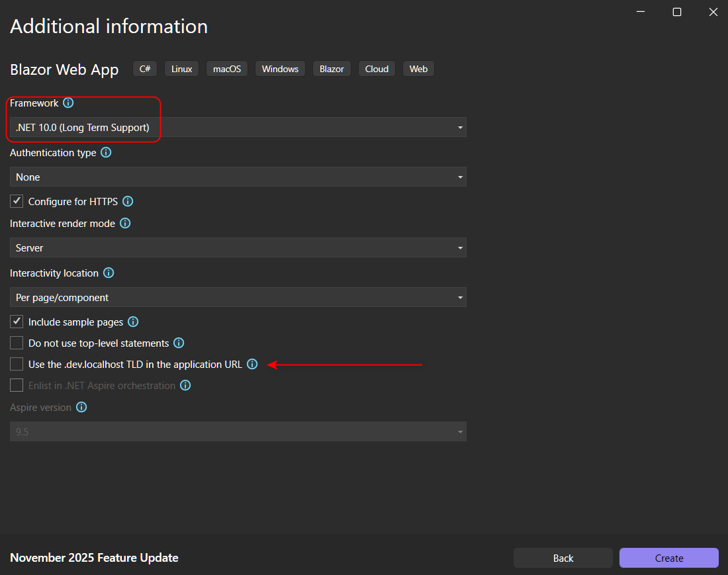Click the Interactivity location info icon
This screenshot has width=728, height=575.
(109, 273)
